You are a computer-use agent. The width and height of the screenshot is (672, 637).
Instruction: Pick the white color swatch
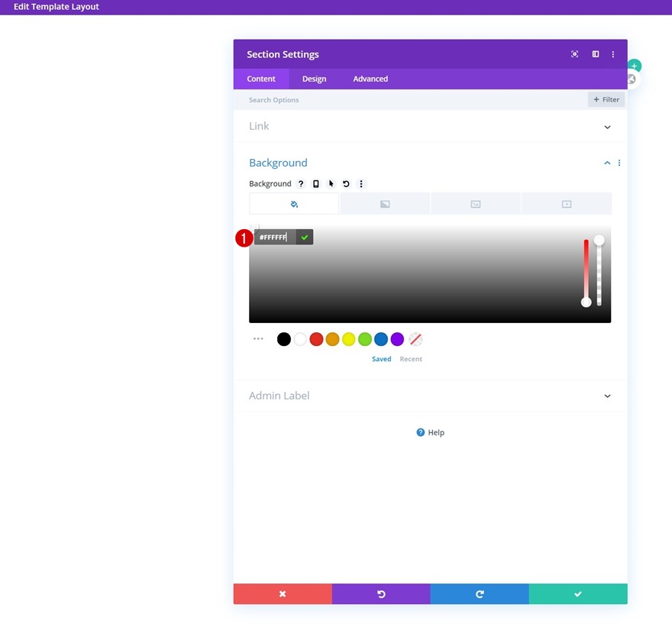[x=300, y=339]
